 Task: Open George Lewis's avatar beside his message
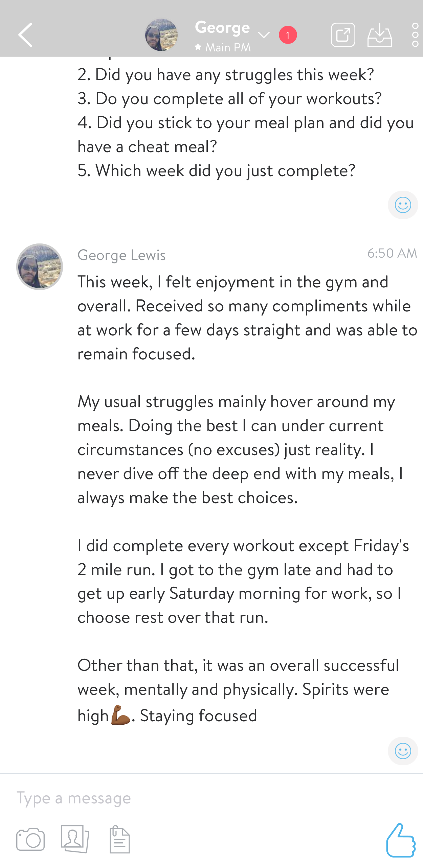coord(40,267)
